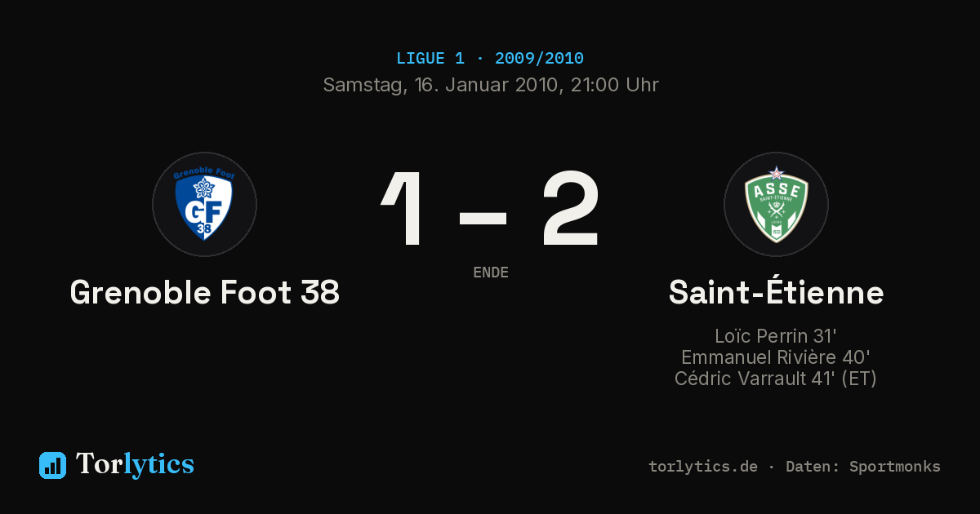The width and height of the screenshot is (980, 514).
Task: Select scorer Emmanuel Rivière 40'
Action: coord(776,357)
